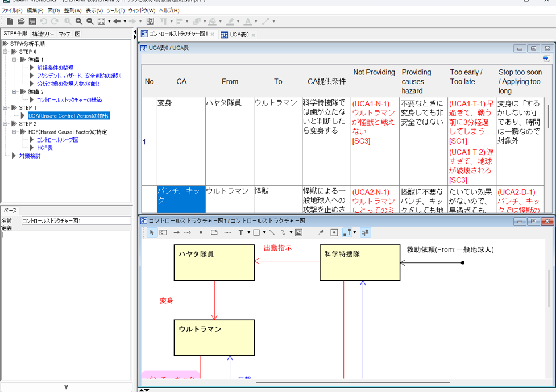Image resolution: width=556 pixels, height=392 pixels.
Task: Insert an image with picture tool
Action: [298, 232]
